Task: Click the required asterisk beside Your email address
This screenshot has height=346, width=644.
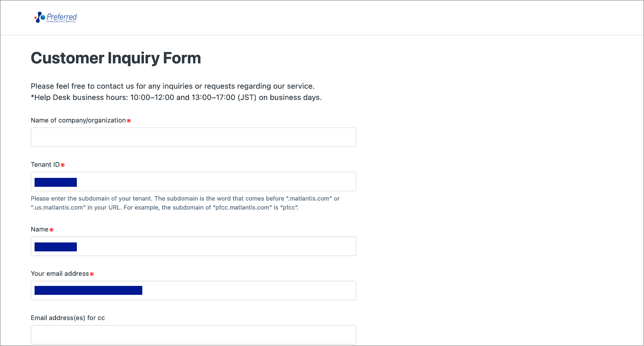Action: 92,274
